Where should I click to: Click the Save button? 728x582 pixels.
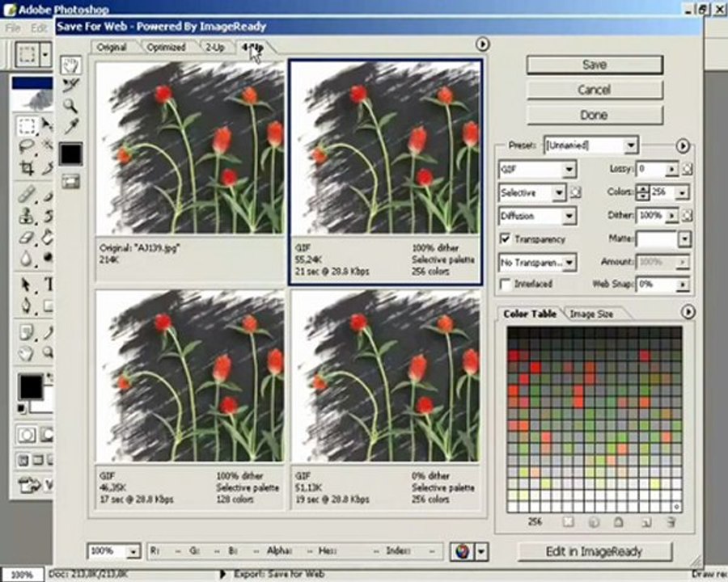tap(595, 65)
